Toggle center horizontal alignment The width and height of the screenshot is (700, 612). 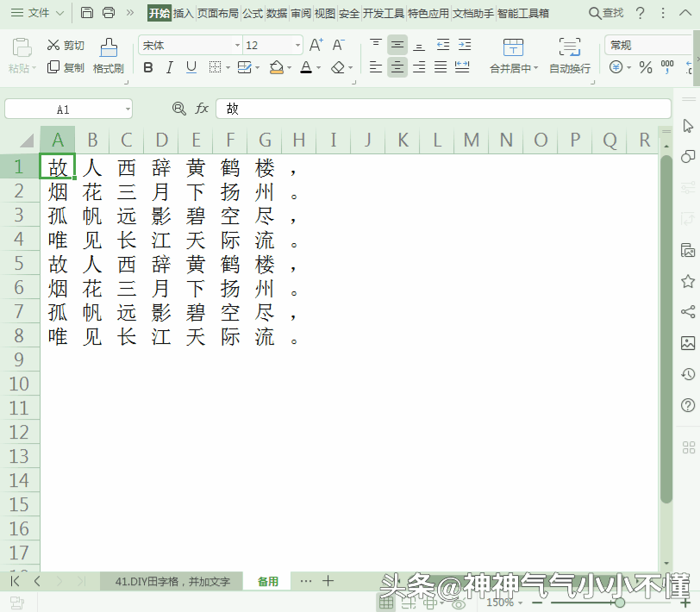[x=397, y=67]
